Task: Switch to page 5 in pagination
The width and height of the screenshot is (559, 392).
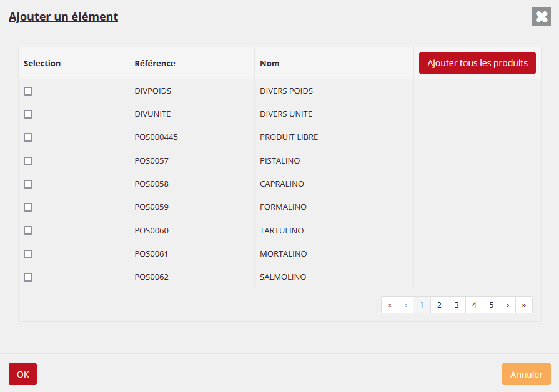Action: point(492,305)
